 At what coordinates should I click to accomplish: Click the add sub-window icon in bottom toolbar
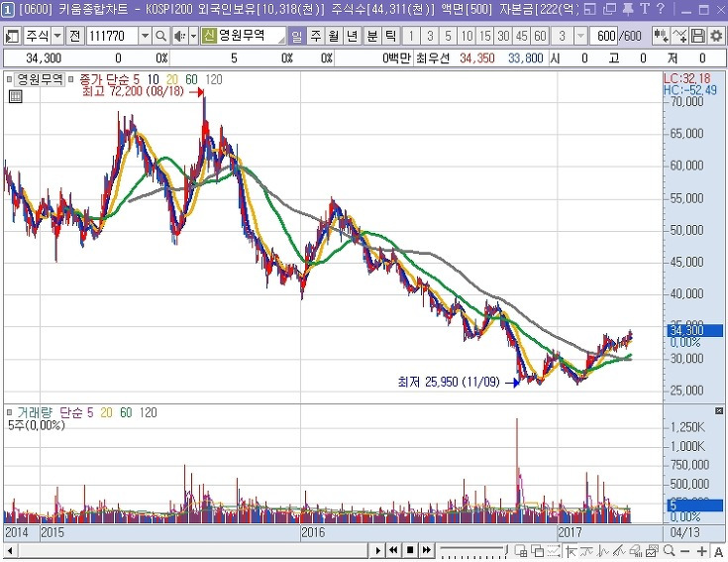pyautogui.click(x=521, y=551)
